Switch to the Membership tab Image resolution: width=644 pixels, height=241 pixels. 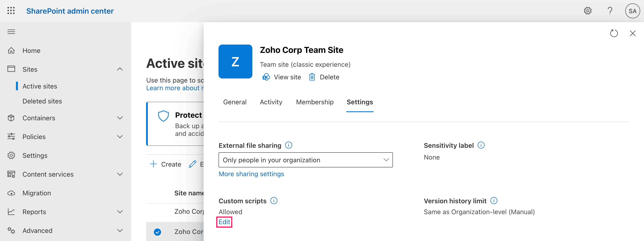(x=315, y=102)
